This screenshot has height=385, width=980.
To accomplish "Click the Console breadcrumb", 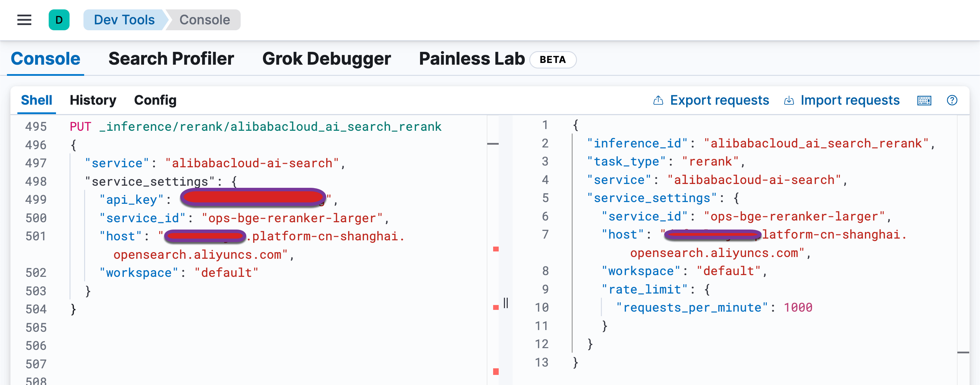I will (205, 20).
